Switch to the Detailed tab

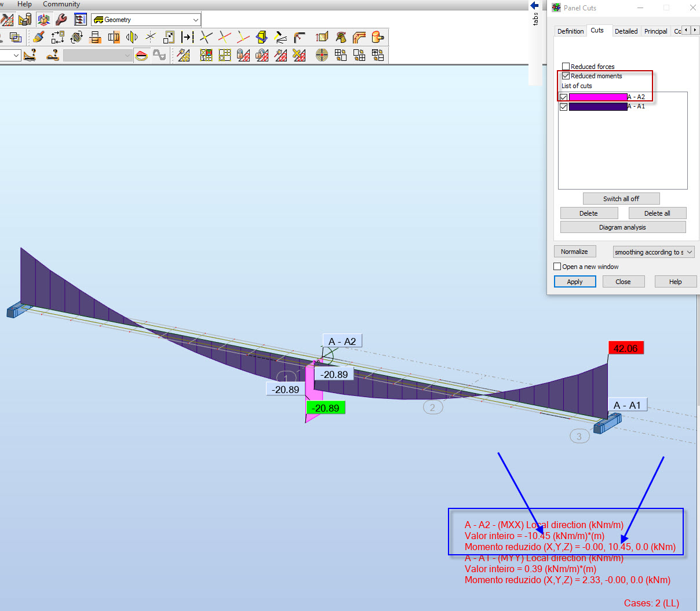tap(626, 31)
